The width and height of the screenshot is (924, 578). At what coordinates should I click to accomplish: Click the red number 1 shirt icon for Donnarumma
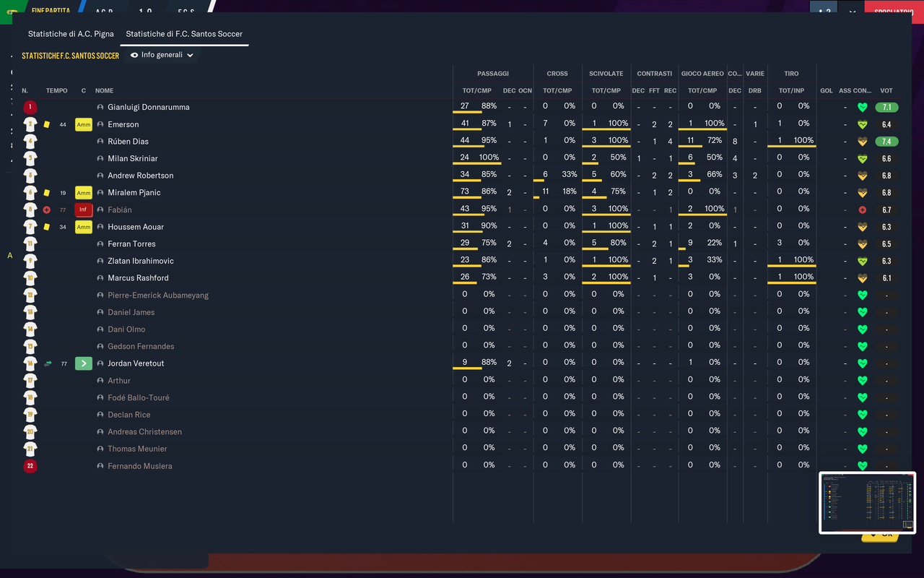30,107
